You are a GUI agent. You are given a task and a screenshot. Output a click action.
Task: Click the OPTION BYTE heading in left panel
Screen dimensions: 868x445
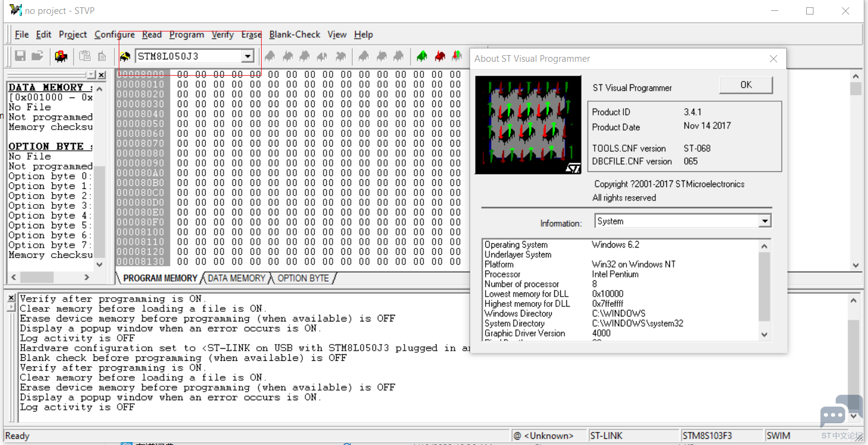click(x=50, y=147)
